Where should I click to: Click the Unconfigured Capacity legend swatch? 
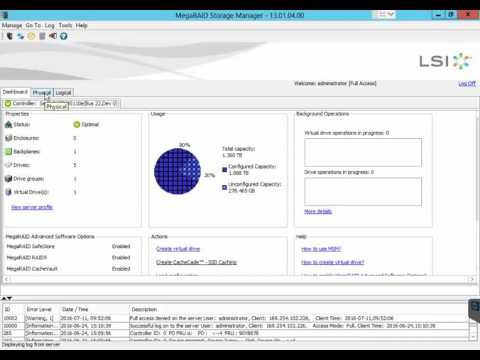click(225, 187)
